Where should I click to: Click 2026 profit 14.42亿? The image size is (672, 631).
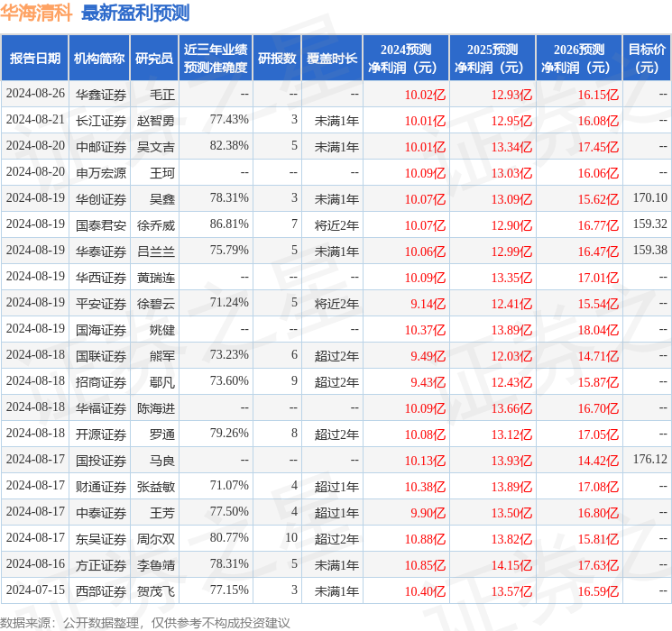(598, 461)
